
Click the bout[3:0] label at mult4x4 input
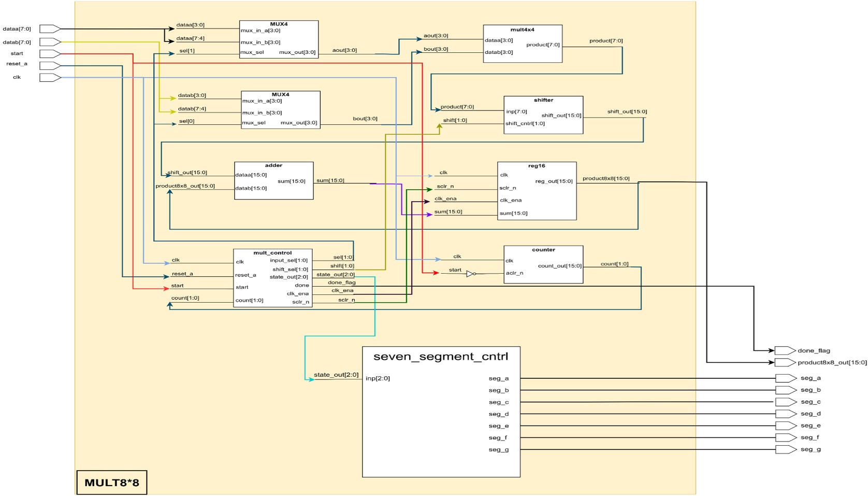pyautogui.click(x=436, y=49)
